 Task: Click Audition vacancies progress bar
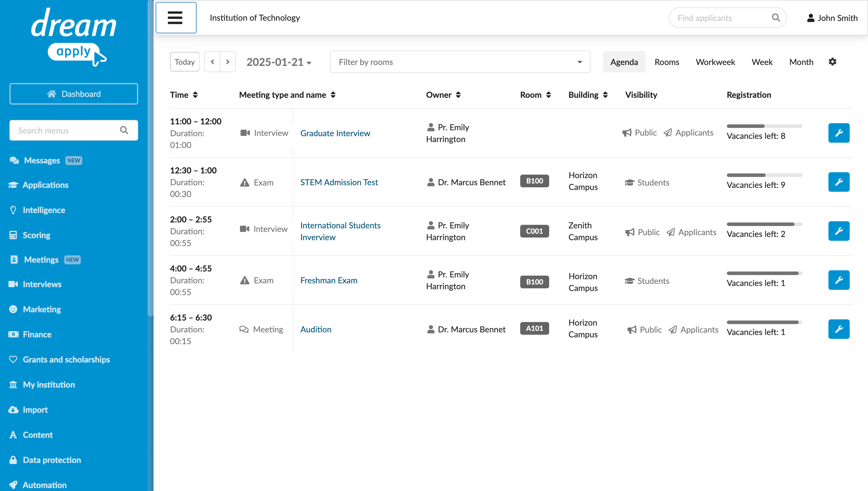pyautogui.click(x=764, y=322)
